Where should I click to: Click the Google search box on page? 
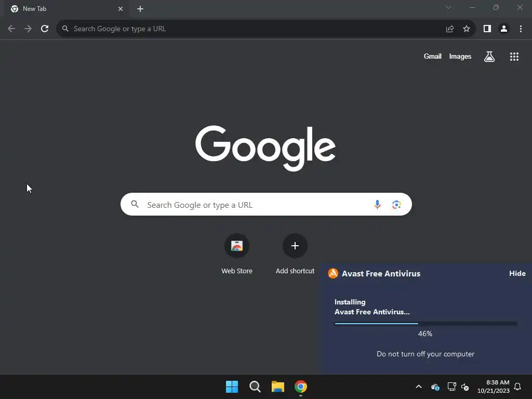coord(266,204)
